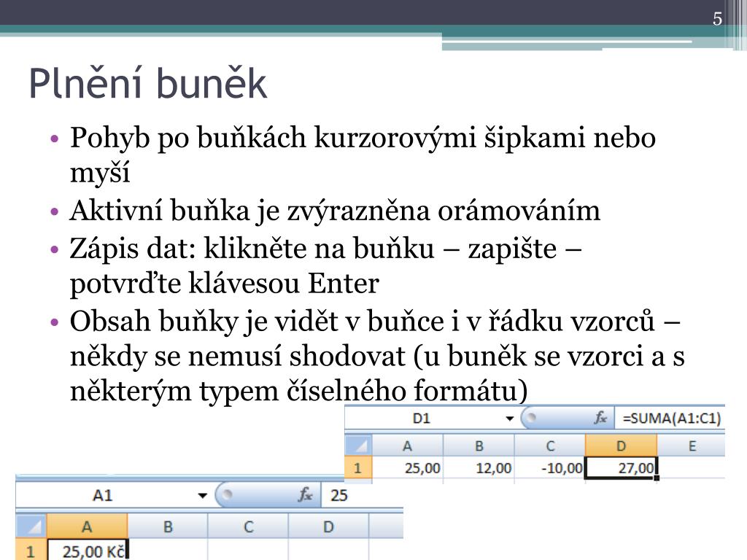Click the bullet starting with Pohyb po buňkách
The image size is (747, 560).
coord(363,155)
